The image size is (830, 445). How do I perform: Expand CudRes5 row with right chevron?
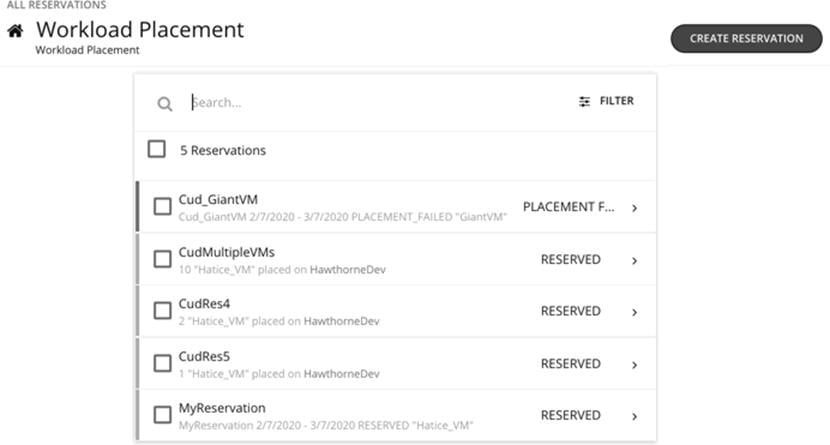pyautogui.click(x=635, y=364)
